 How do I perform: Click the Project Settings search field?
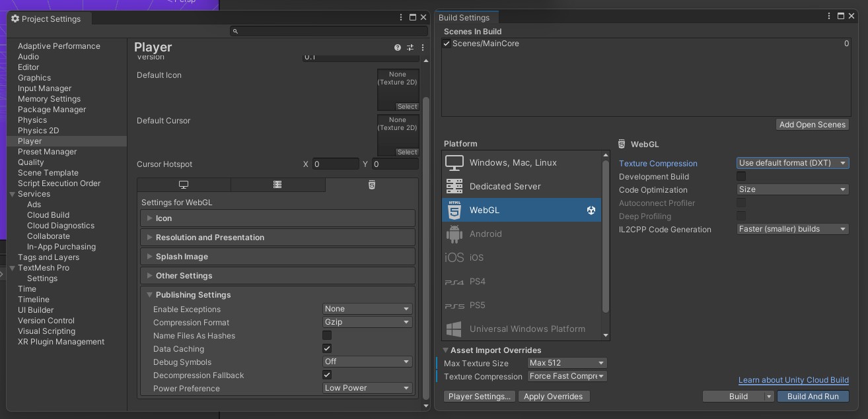pos(329,31)
